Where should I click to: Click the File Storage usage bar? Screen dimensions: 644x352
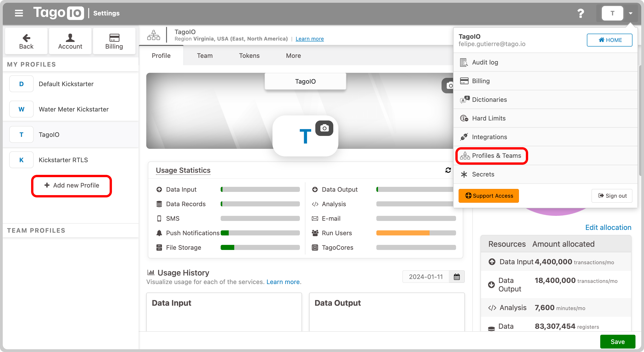pyautogui.click(x=260, y=247)
